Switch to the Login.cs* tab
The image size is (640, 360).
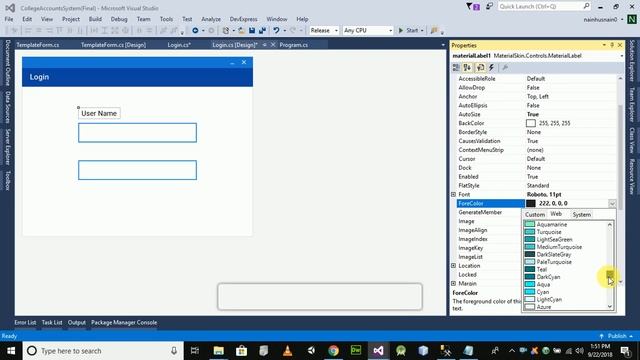179,45
